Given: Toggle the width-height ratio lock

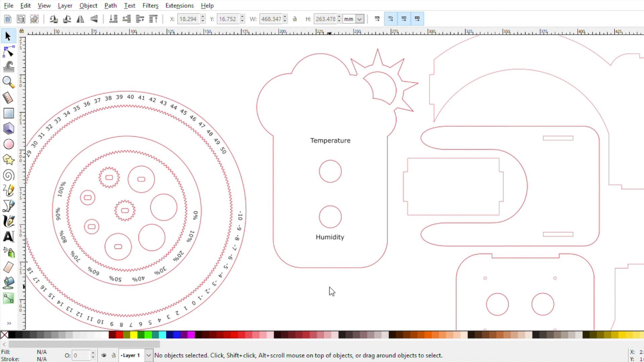Looking at the screenshot, I should tap(295, 19).
